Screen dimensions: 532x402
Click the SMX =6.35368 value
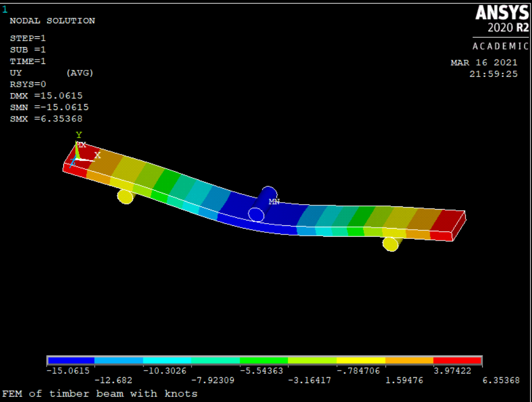46,119
